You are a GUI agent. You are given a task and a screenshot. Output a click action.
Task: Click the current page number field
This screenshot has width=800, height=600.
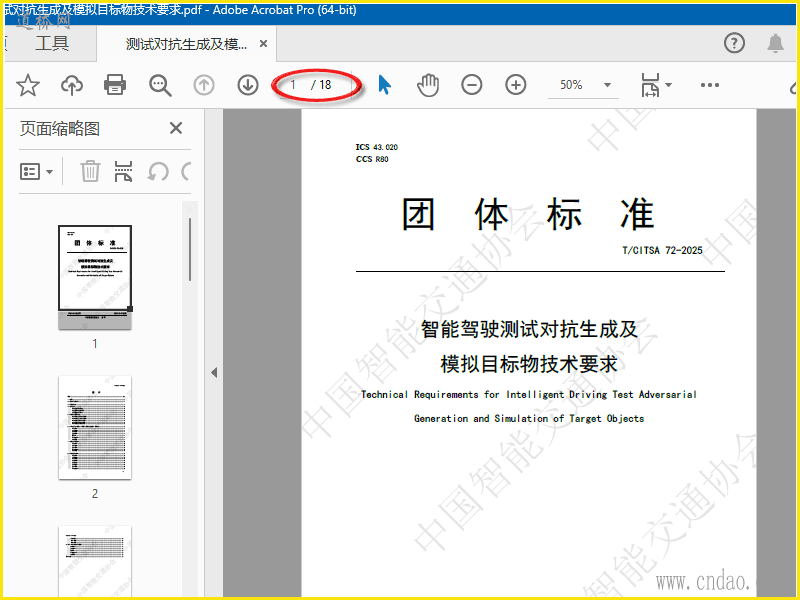293,85
